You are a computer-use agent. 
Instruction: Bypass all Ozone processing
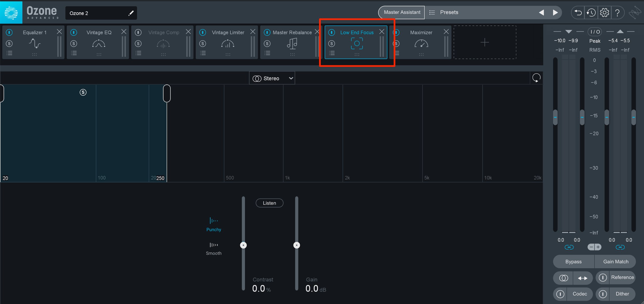(x=574, y=261)
